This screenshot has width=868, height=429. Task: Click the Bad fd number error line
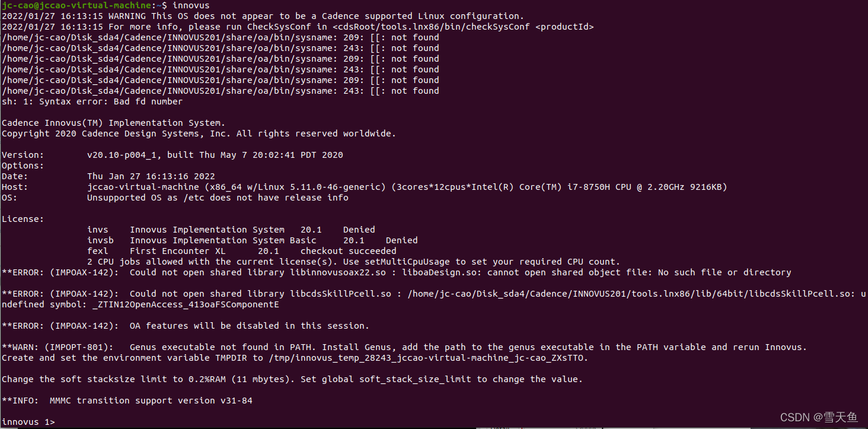pyautogui.click(x=92, y=101)
